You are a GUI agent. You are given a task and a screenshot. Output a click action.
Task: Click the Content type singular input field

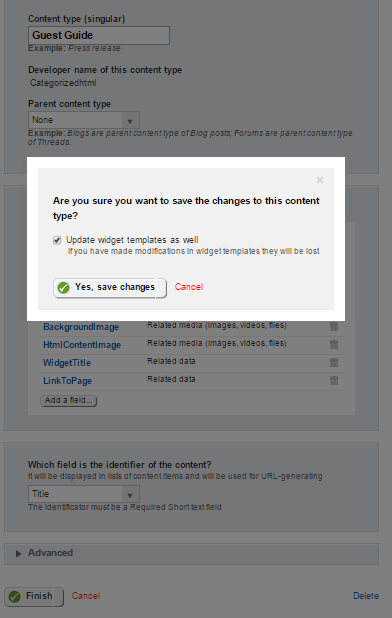point(99,35)
